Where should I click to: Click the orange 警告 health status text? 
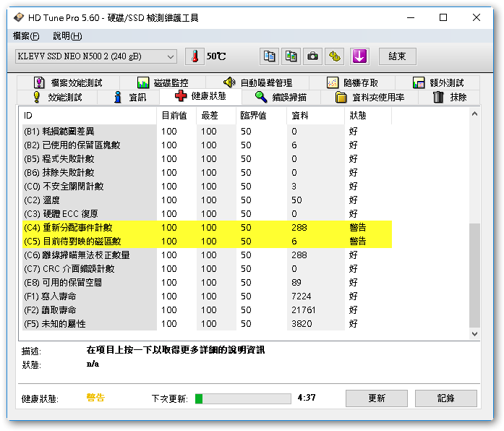tap(95, 398)
